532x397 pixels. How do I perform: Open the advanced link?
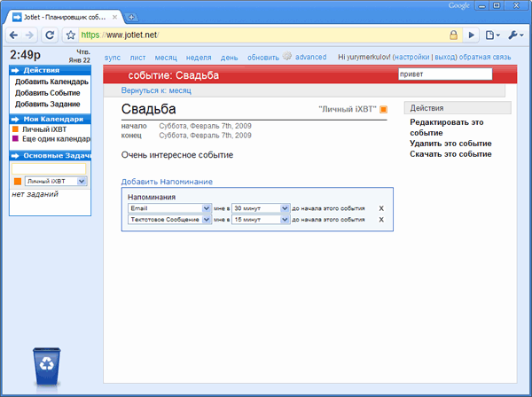[x=311, y=57]
